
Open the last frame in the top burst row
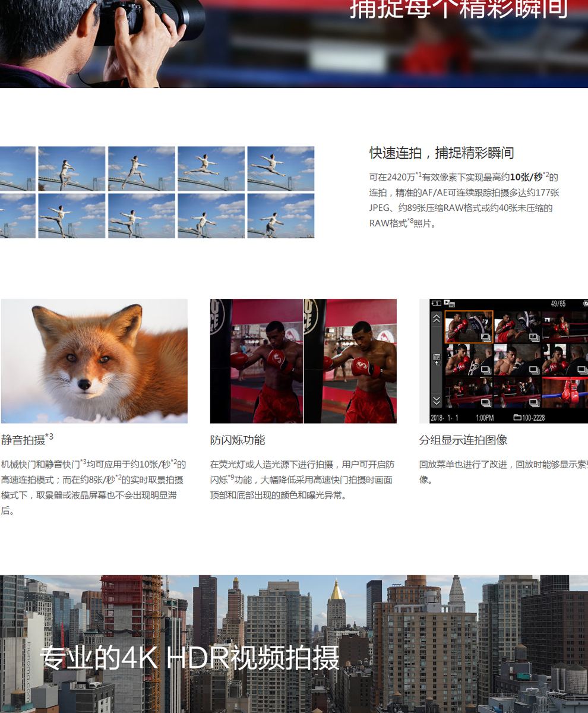(x=281, y=169)
